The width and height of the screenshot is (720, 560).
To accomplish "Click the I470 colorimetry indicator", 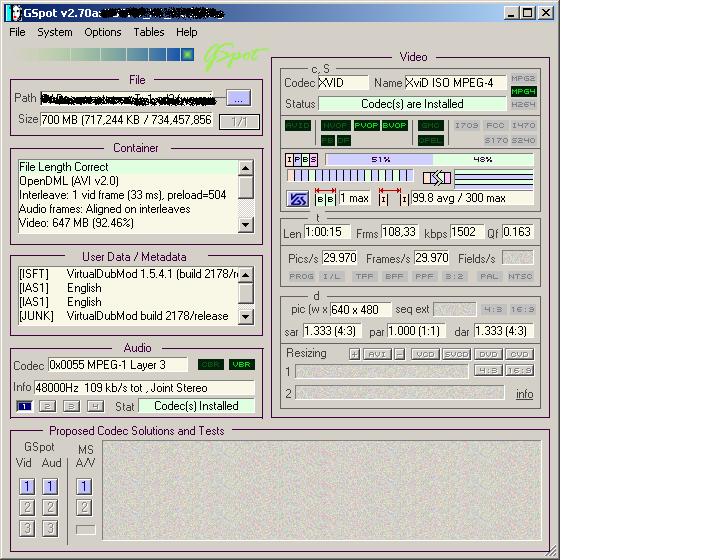I will tap(523, 125).
